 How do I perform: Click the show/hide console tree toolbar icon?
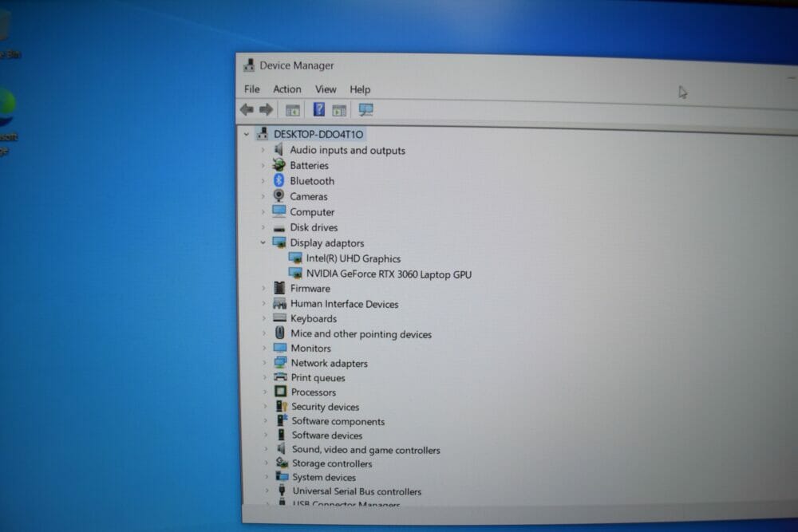293,110
